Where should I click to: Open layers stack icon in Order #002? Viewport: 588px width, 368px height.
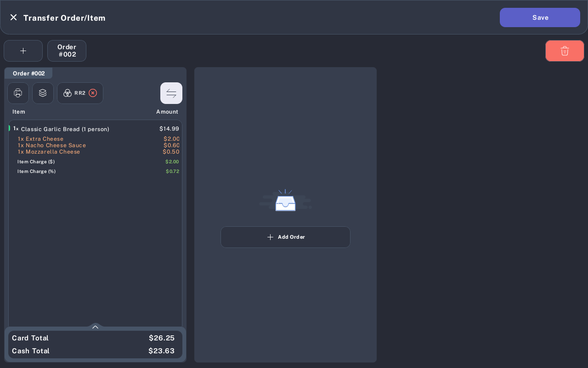pos(43,93)
